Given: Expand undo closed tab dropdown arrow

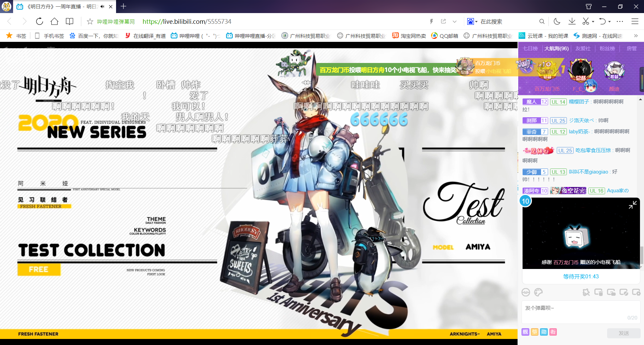Looking at the screenshot, I should [609, 21].
